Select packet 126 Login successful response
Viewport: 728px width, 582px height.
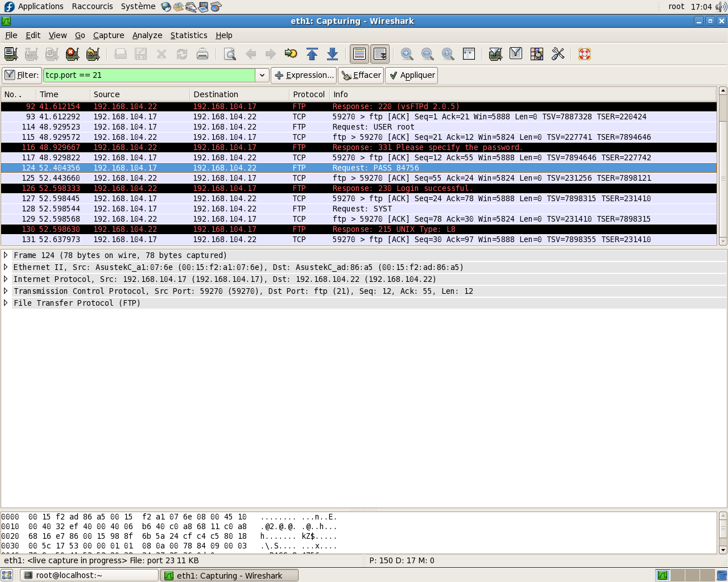359,188
